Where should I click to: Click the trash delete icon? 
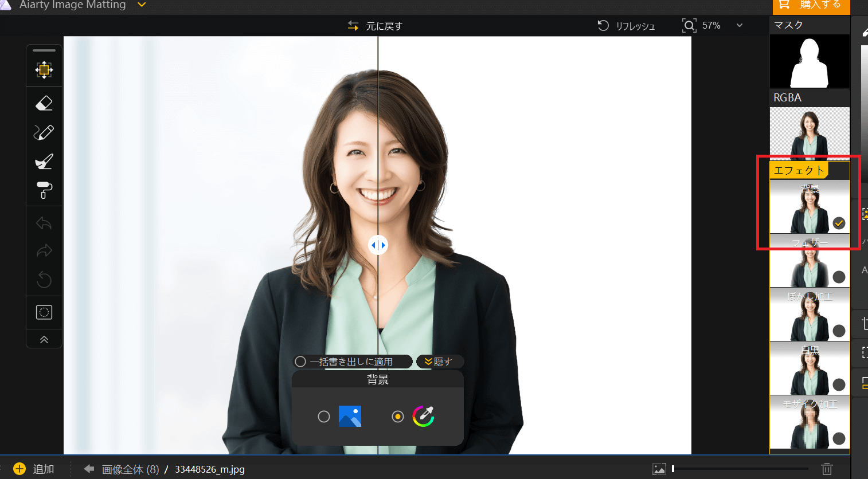[827, 469]
